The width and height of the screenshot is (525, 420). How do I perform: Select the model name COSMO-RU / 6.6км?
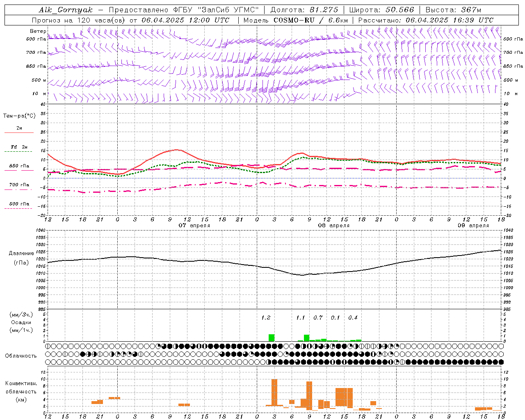pyautogui.click(x=311, y=20)
